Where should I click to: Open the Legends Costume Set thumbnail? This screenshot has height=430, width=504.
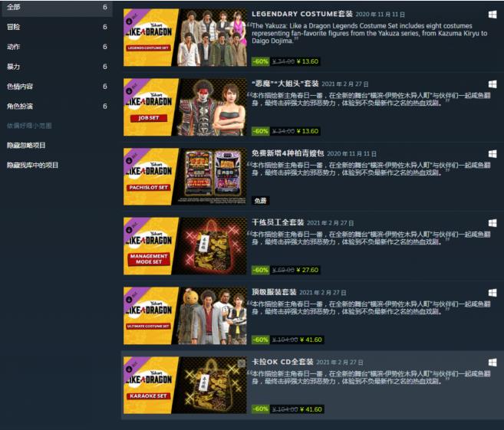tap(185, 38)
